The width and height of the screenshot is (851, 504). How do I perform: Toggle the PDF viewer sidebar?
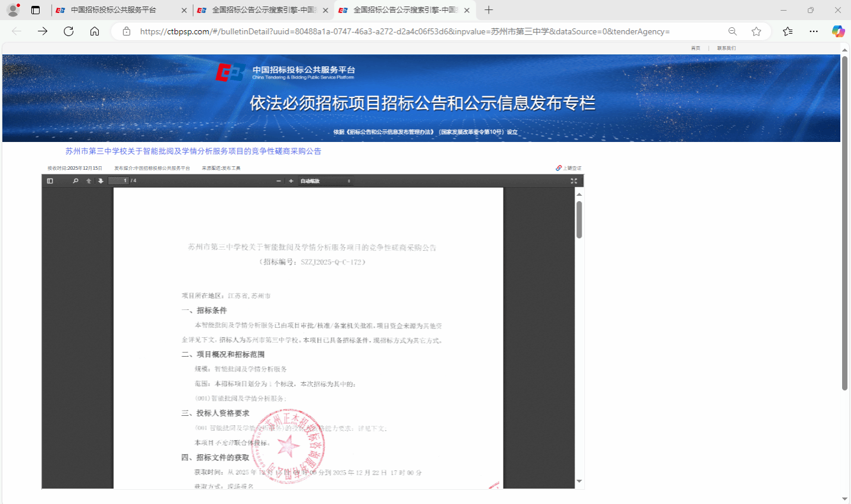(50, 181)
